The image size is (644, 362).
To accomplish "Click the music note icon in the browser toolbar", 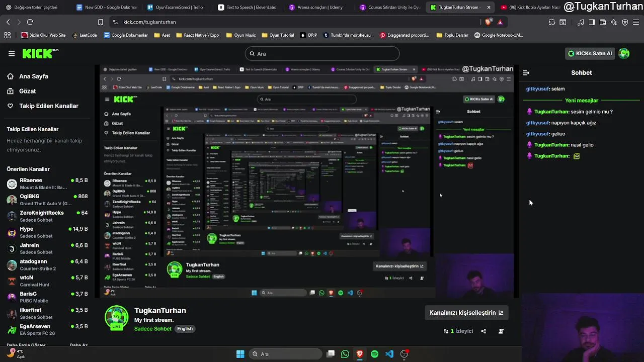I will (581, 22).
